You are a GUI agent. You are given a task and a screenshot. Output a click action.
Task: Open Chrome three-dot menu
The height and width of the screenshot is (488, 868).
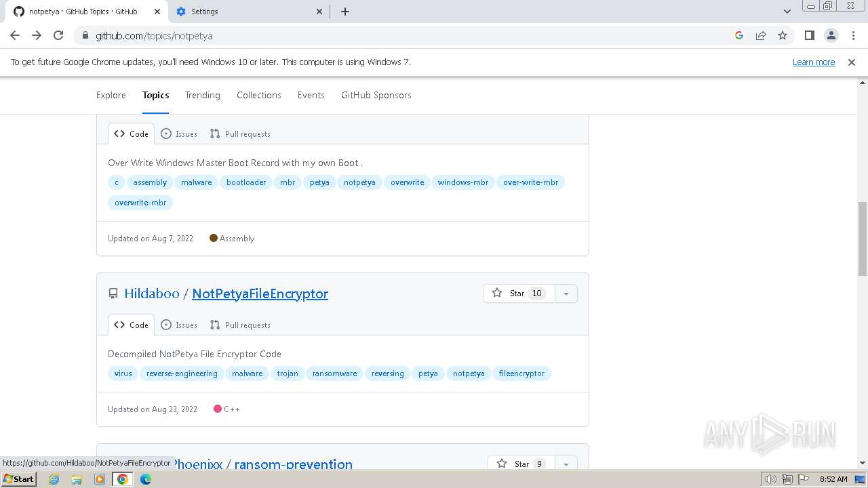coord(853,35)
